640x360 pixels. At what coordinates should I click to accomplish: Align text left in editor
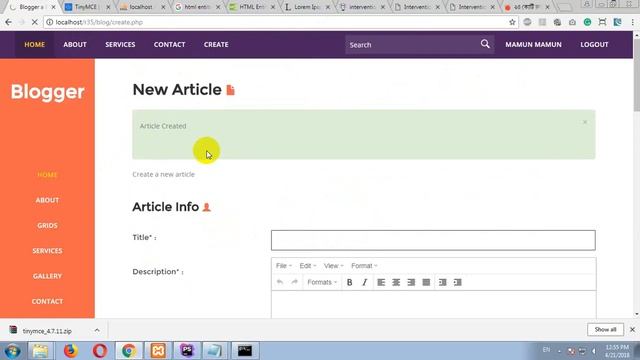point(381,282)
